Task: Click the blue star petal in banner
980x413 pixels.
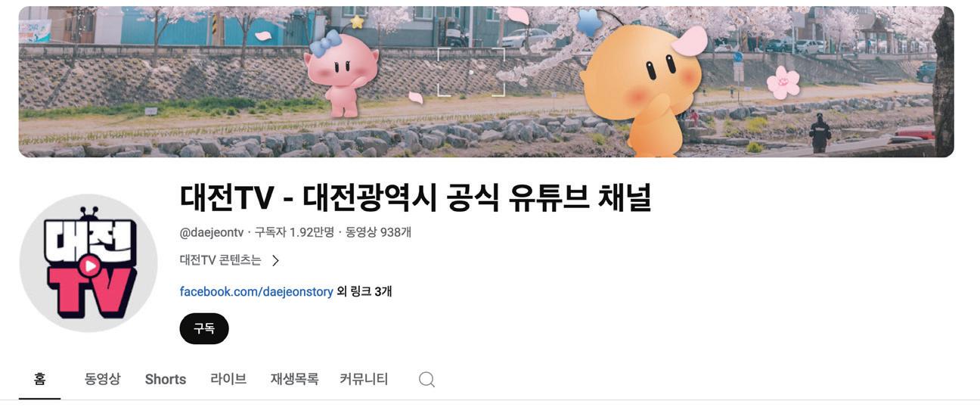Action: click(x=589, y=22)
